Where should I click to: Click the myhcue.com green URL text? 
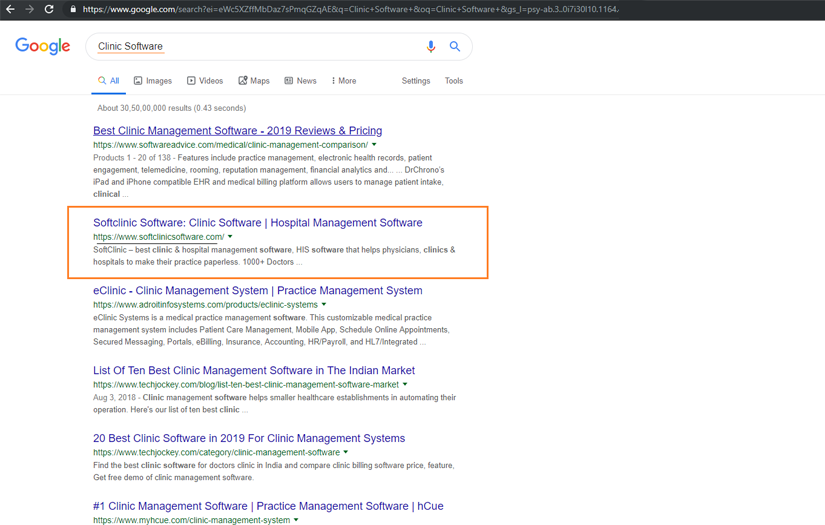point(192,520)
